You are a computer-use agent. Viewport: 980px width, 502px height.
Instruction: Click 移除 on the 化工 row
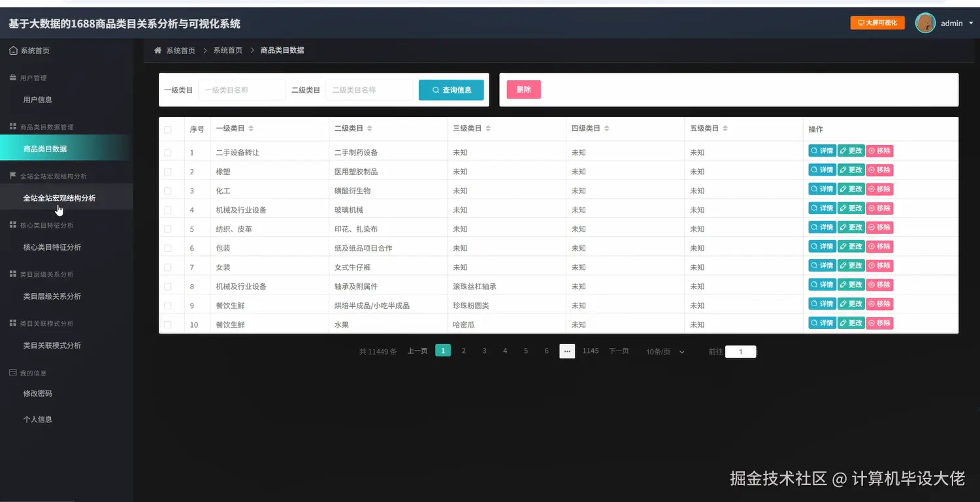tap(879, 189)
